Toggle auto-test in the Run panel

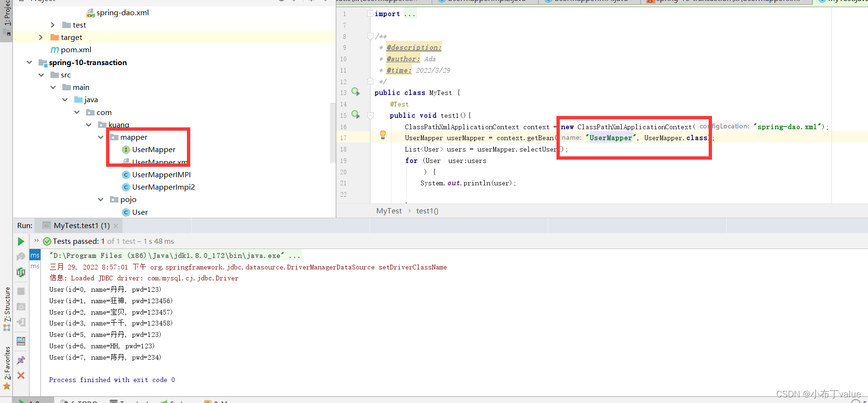pos(21,272)
